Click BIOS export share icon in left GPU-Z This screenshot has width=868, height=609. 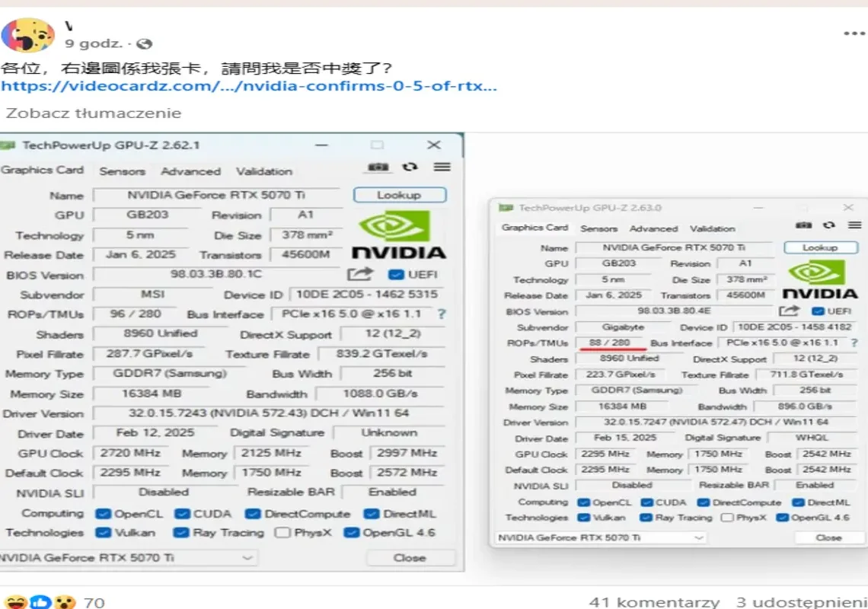click(x=360, y=274)
